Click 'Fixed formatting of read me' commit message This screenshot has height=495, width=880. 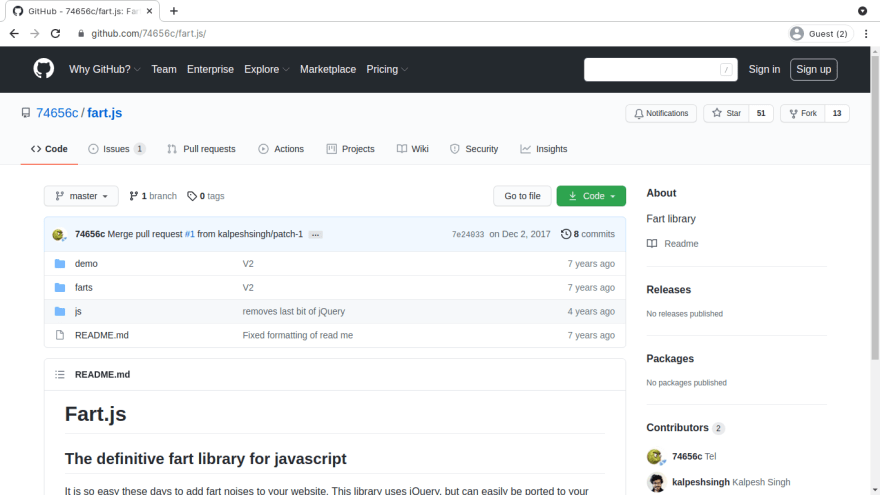click(297, 335)
